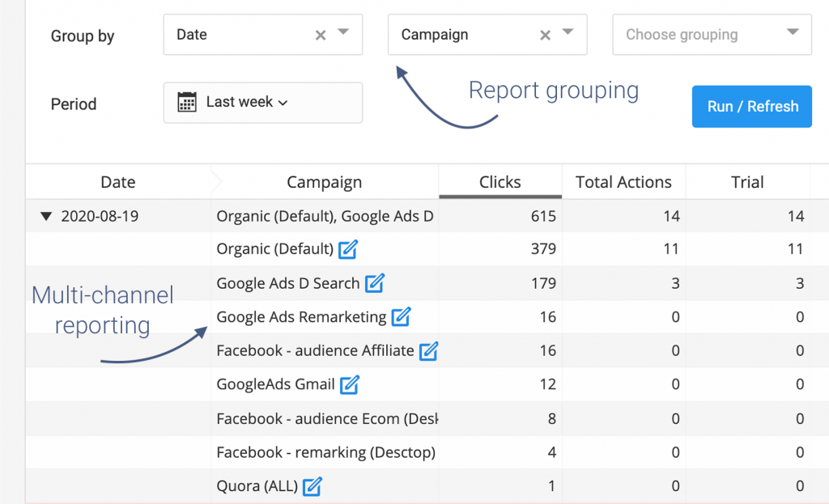Clear the Date grouping with the x icon
Image resolution: width=829 pixels, height=504 pixels.
(321, 35)
